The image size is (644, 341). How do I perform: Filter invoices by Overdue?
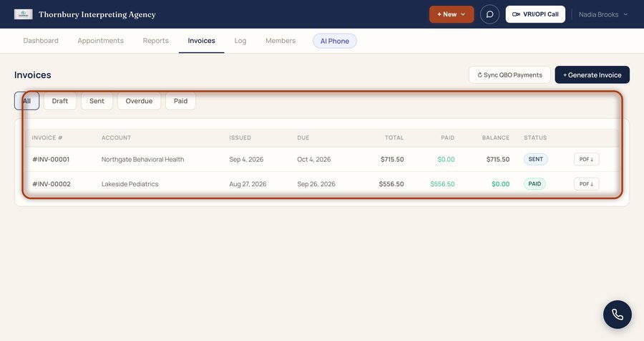(139, 101)
